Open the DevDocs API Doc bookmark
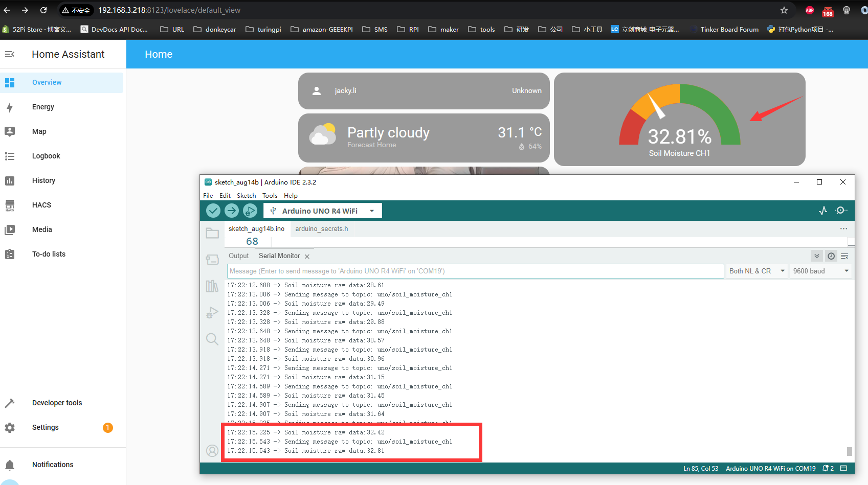Image resolution: width=868 pixels, height=485 pixels. [114, 29]
